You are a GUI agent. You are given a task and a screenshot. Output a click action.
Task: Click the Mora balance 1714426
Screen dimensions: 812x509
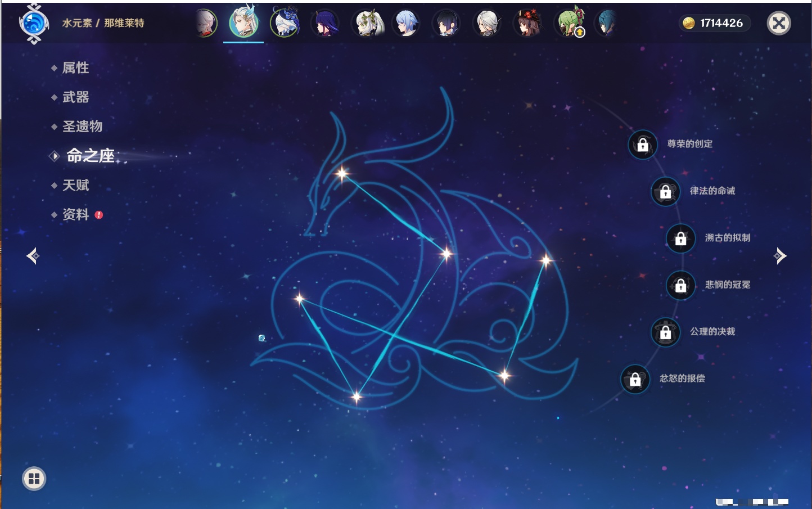pos(721,23)
